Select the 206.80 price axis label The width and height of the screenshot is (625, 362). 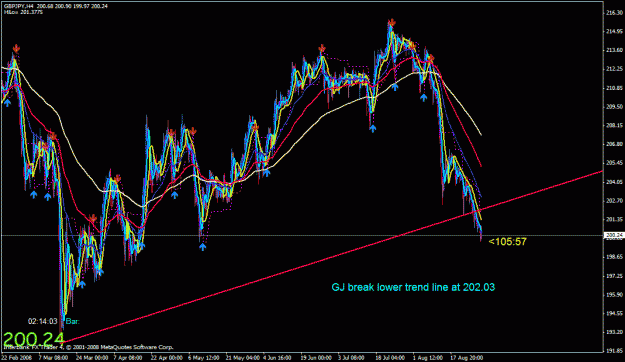tap(614, 144)
